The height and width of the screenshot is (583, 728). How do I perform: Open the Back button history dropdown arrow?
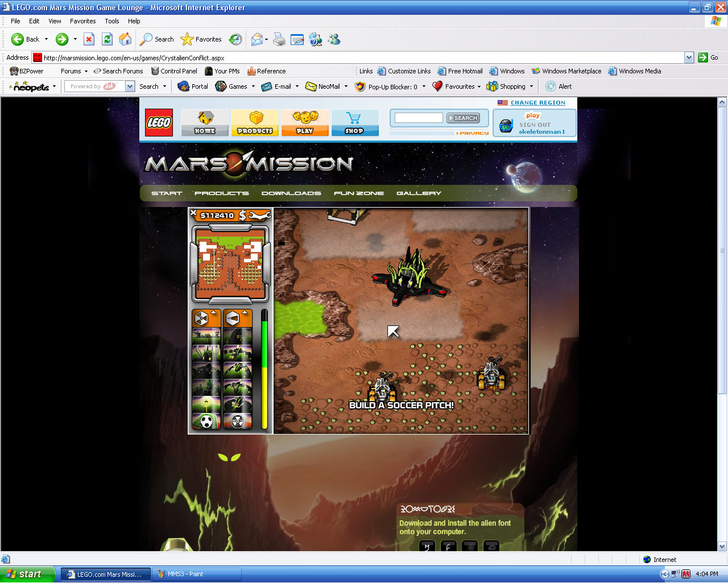(46, 39)
